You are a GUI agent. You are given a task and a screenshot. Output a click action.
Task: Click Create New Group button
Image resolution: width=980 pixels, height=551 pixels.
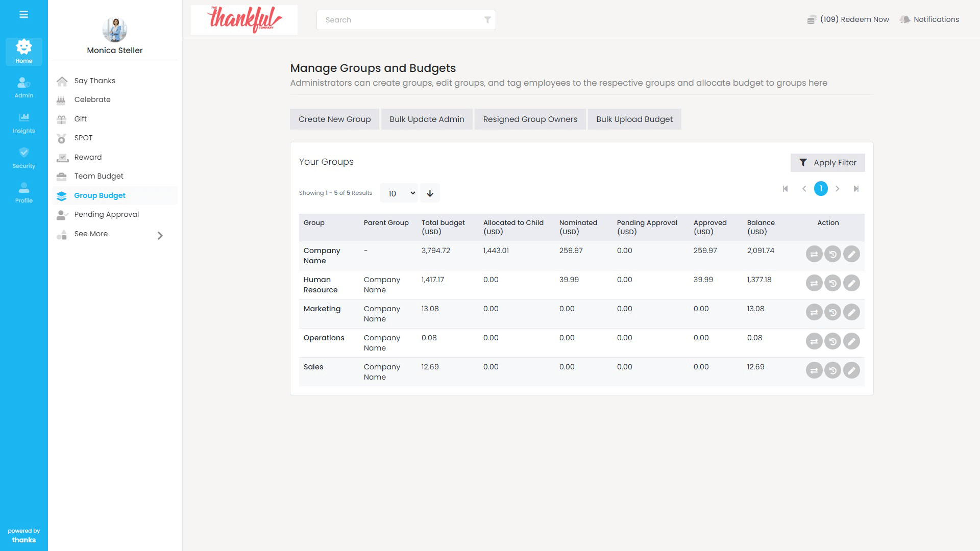click(334, 119)
